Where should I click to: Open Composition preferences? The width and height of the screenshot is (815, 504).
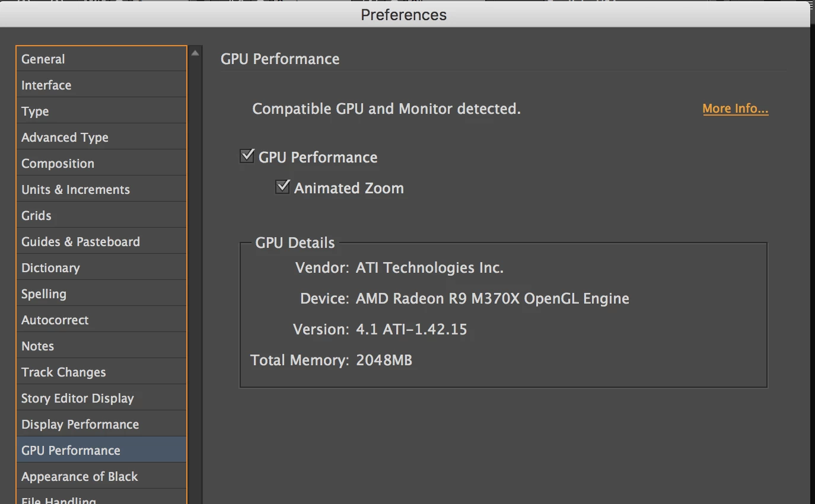click(58, 164)
